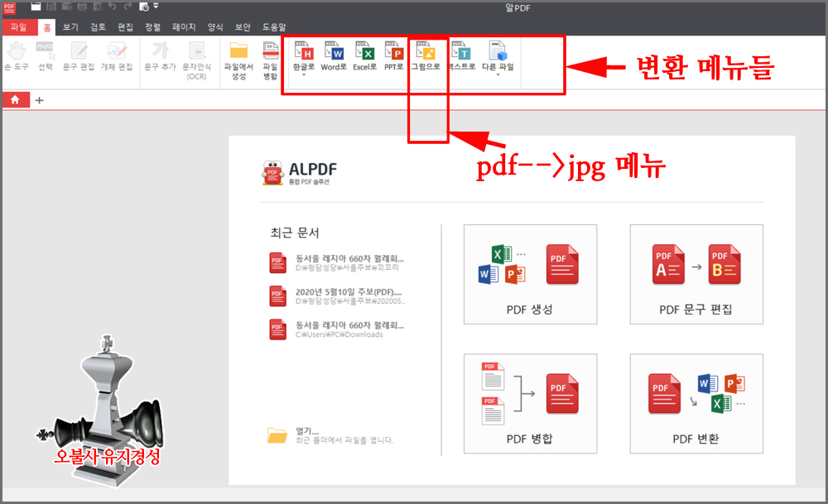The image size is (828, 504).
Task: Switch to the 보안 ribbon tab
Action: (243, 27)
